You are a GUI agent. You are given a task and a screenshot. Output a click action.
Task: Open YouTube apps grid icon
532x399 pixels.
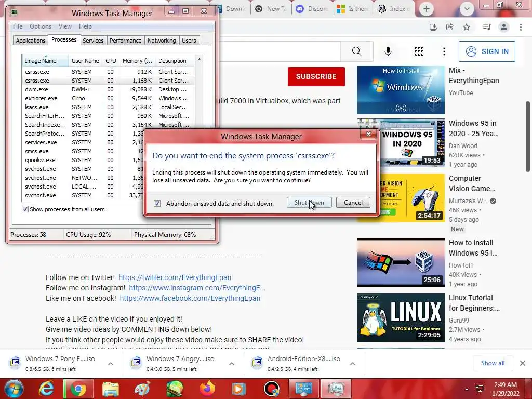419,51
